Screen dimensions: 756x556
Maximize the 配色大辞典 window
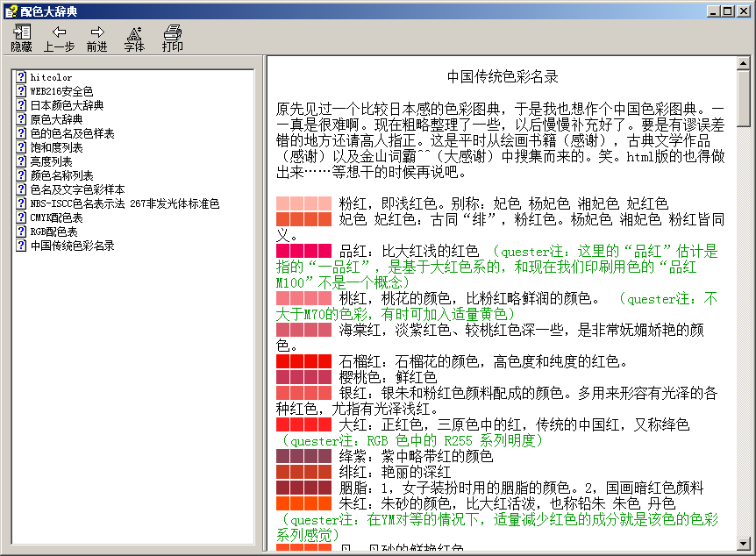(x=729, y=11)
